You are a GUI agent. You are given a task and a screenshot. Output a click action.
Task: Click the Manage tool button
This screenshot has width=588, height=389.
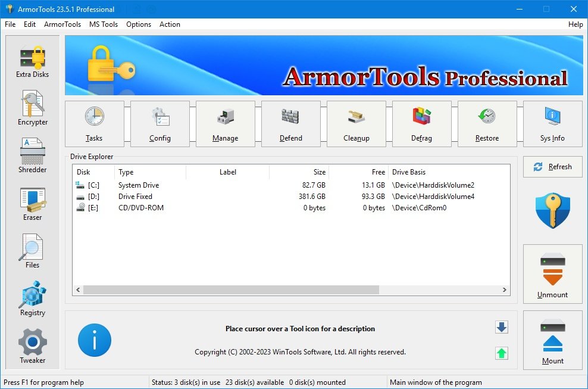pyautogui.click(x=226, y=124)
